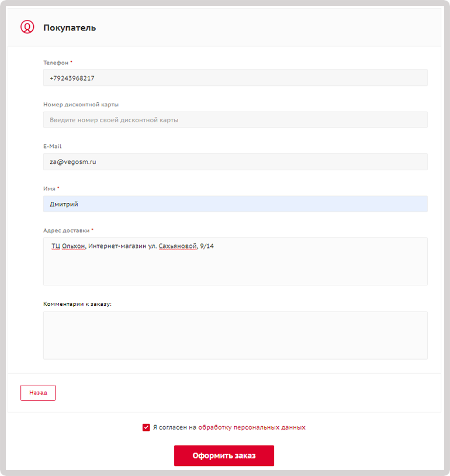Click the E-Mail field label
Screen dimensions: 450x476
(x=53, y=146)
